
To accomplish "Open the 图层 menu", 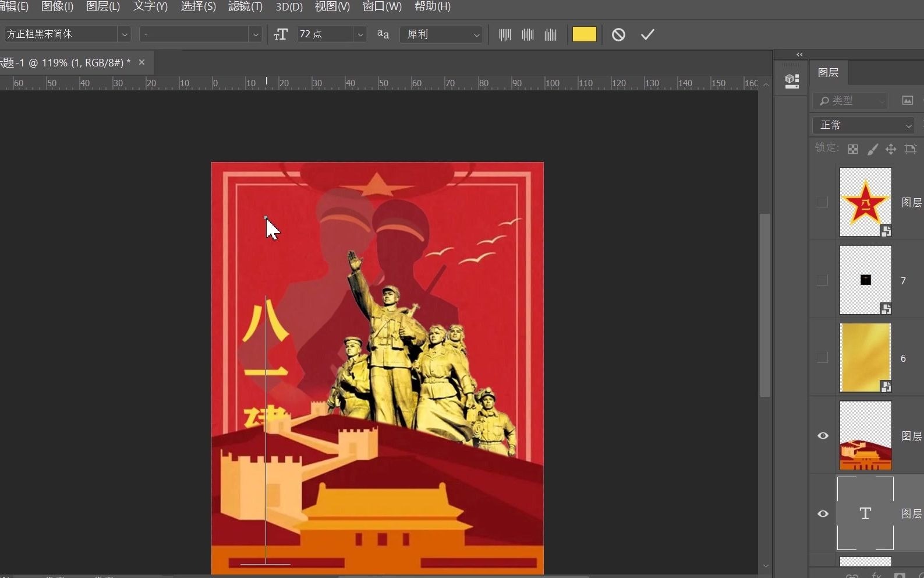I will tap(102, 6).
